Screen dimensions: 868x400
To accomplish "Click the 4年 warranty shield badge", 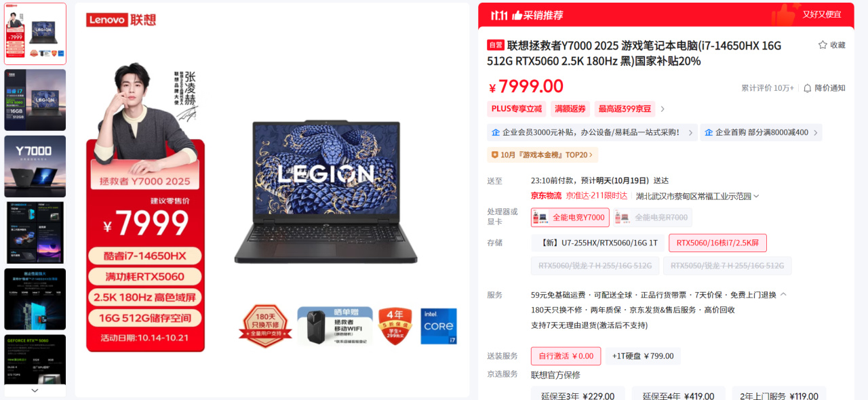I will 395,326.
